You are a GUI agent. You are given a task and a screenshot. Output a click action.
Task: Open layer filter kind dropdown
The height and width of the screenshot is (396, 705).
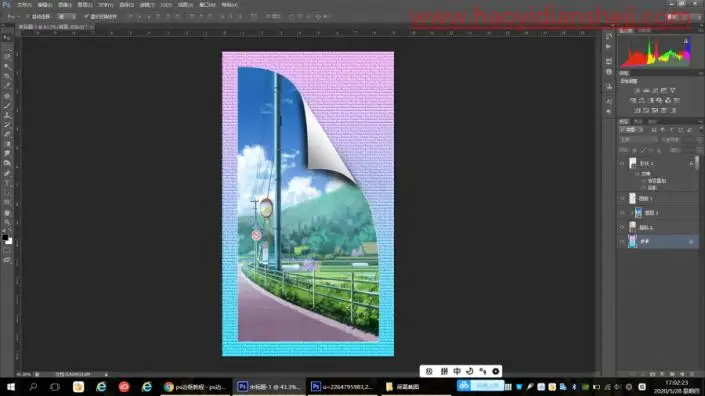pos(631,130)
